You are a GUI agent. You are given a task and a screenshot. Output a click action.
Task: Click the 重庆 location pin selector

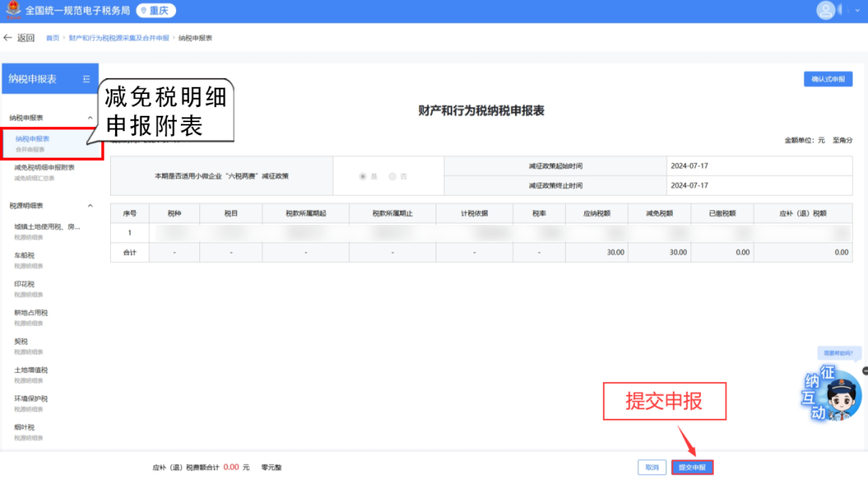point(155,11)
